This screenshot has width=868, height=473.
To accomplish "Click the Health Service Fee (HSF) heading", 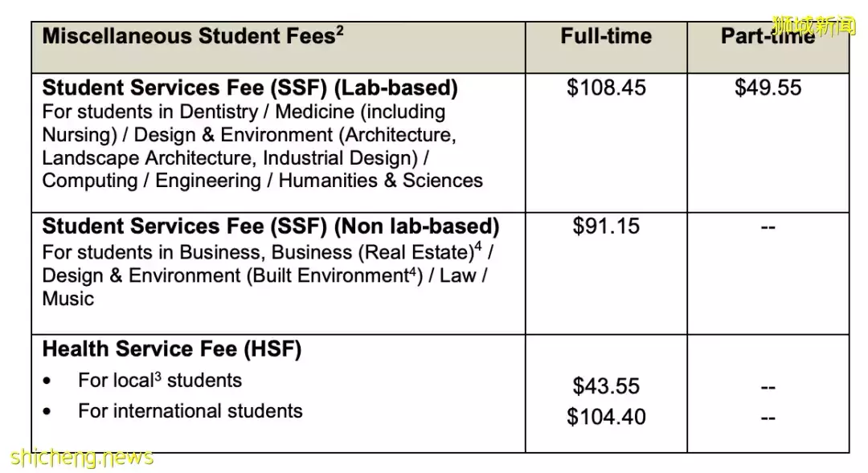I will point(171,349).
